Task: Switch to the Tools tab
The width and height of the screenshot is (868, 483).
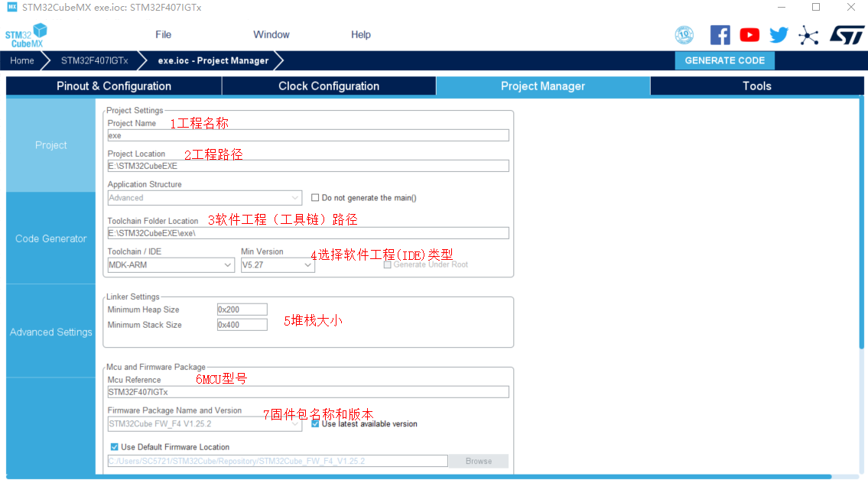Action: point(757,86)
